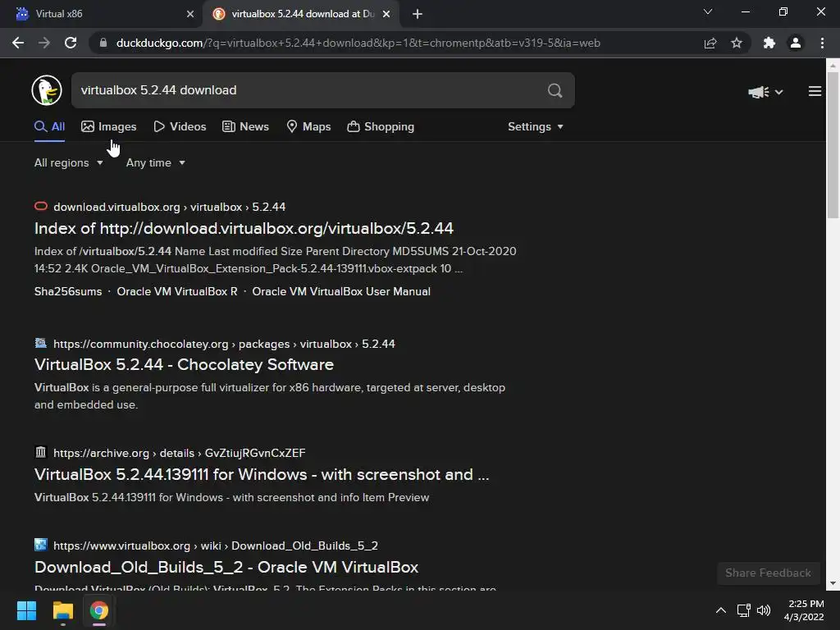This screenshot has width=840, height=630.
Task: Click the community.chocolatey.org breadcrumb URL
Action: 224,344
